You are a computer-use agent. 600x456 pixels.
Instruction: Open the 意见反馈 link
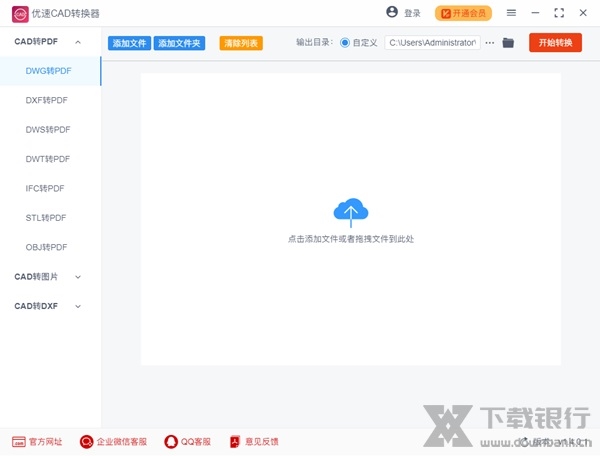[x=261, y=442]
